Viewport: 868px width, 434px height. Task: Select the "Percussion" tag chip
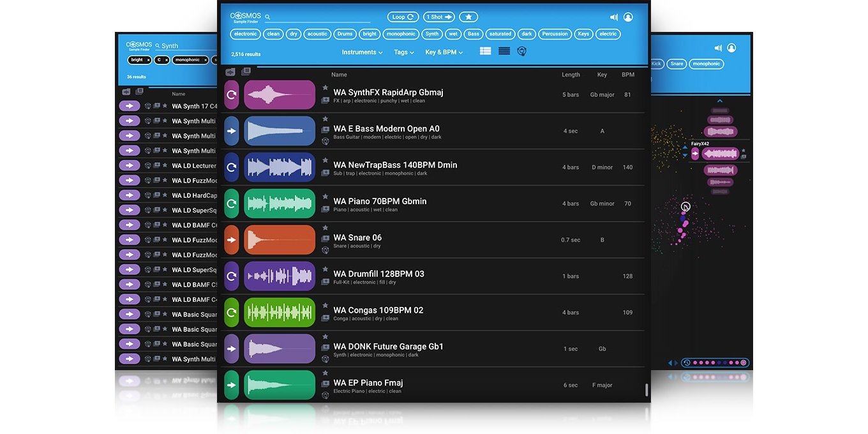(x=555, y=34)
